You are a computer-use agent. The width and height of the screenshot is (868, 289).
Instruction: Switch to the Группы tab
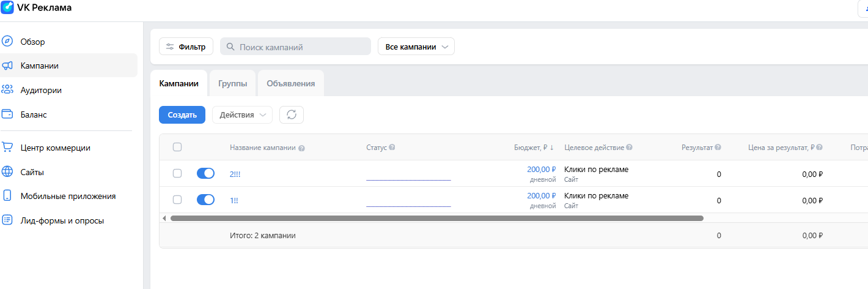232,84
